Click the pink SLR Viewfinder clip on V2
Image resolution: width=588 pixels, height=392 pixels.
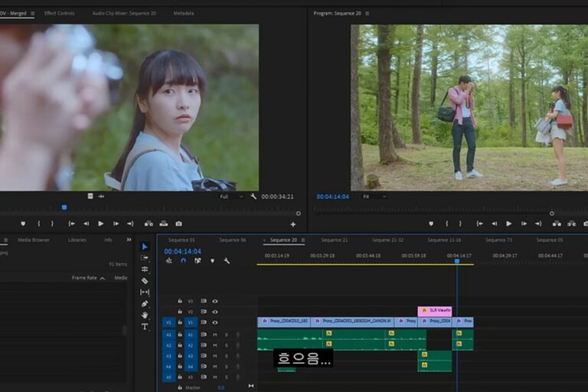tap(434, 312)
